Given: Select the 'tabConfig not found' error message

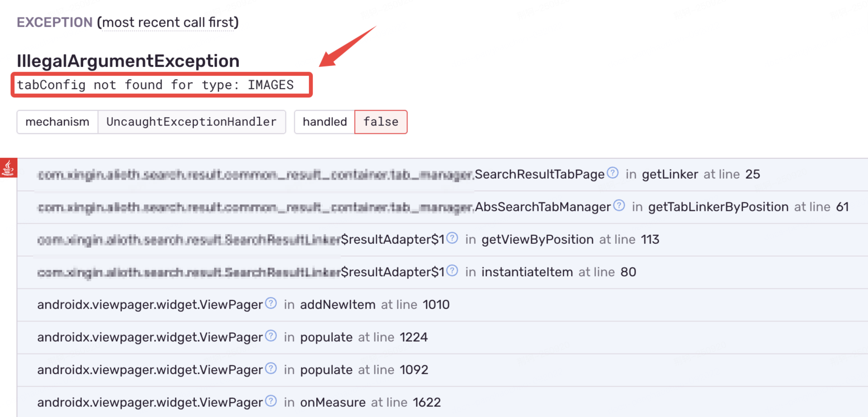Looking at the screenshot, I should pos(155,85).
